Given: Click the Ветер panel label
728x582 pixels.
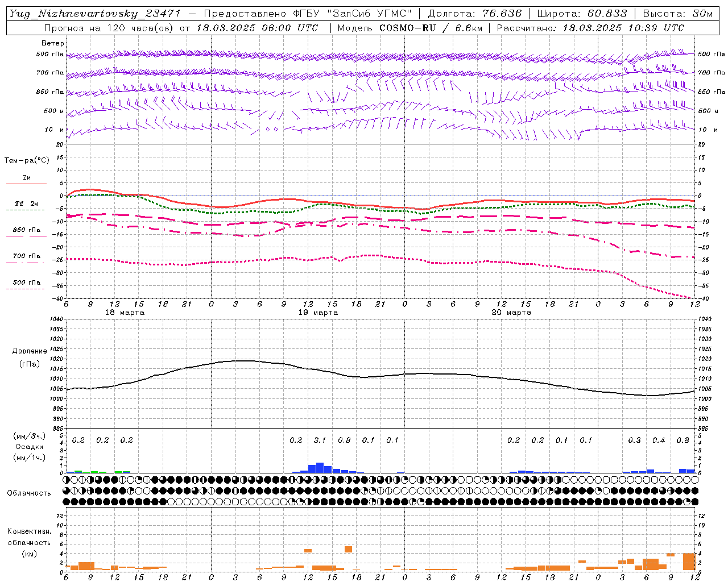Looking at the screenshot, I should point(53,43).
